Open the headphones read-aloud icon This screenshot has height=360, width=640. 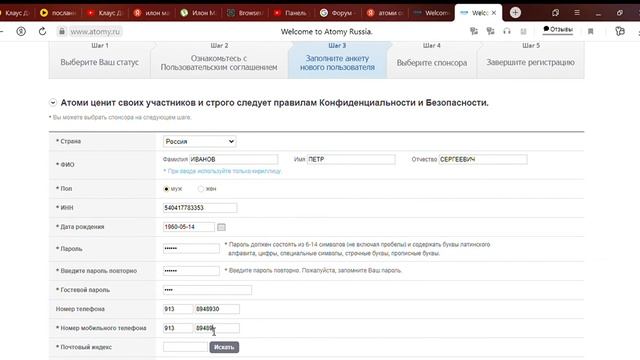click(x=507, y=31)
